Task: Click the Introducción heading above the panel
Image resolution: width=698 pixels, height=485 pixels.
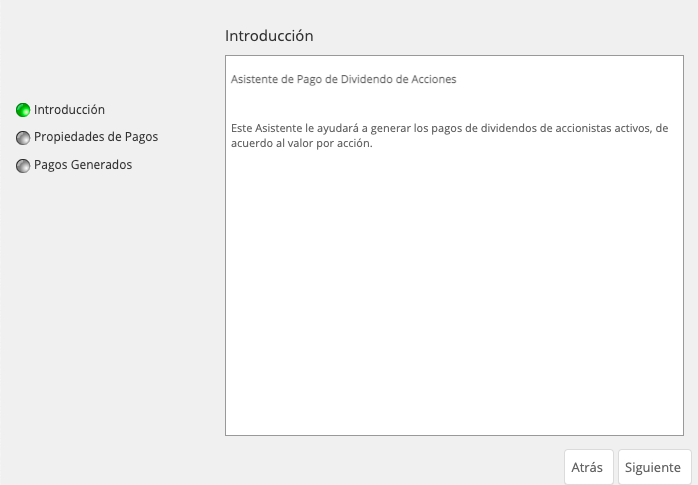Action: [269, 36]
